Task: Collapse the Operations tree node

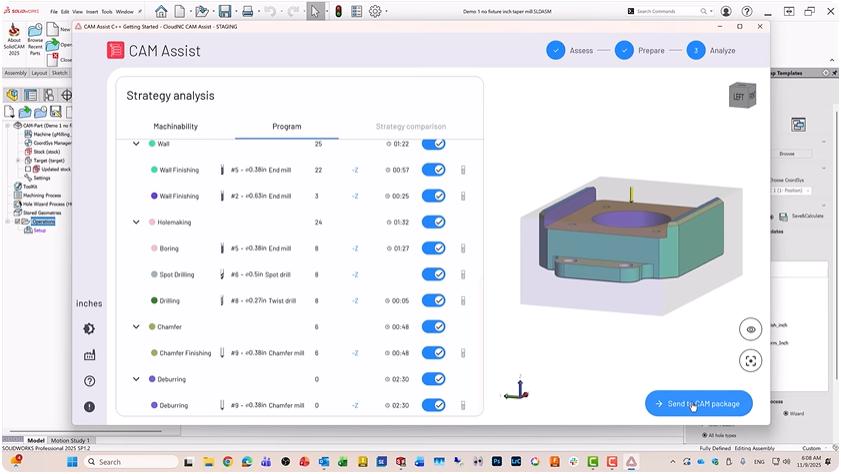Action: point(8,221)
